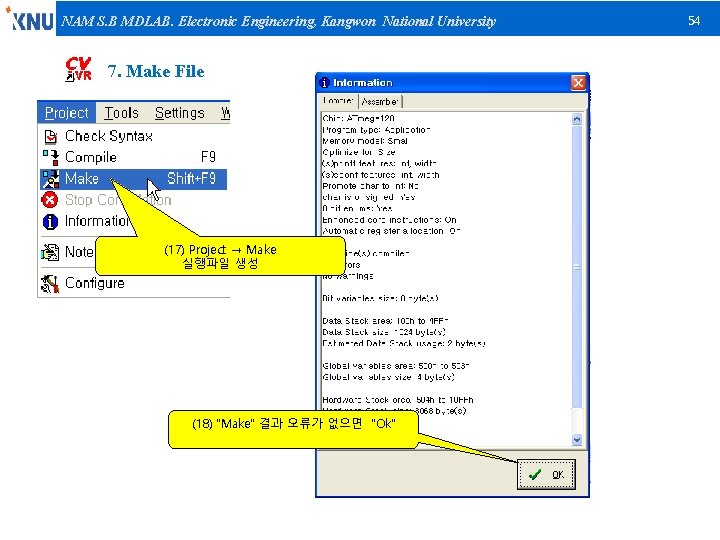This screenshot has width=720, height=540.
Task: Open the Configure menu entry
Action: pos(95,283)
